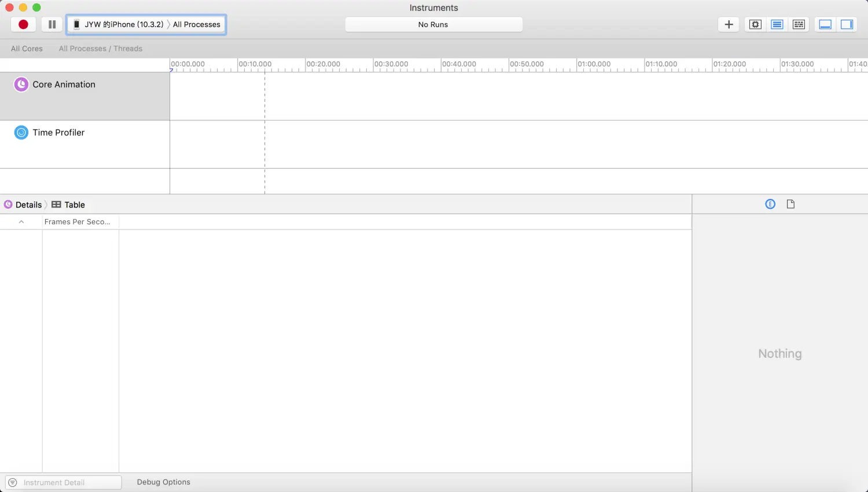Open Debug Options
Image resolution: width=868 pixels, height=492 pixels.
click(x=164, y=482)
